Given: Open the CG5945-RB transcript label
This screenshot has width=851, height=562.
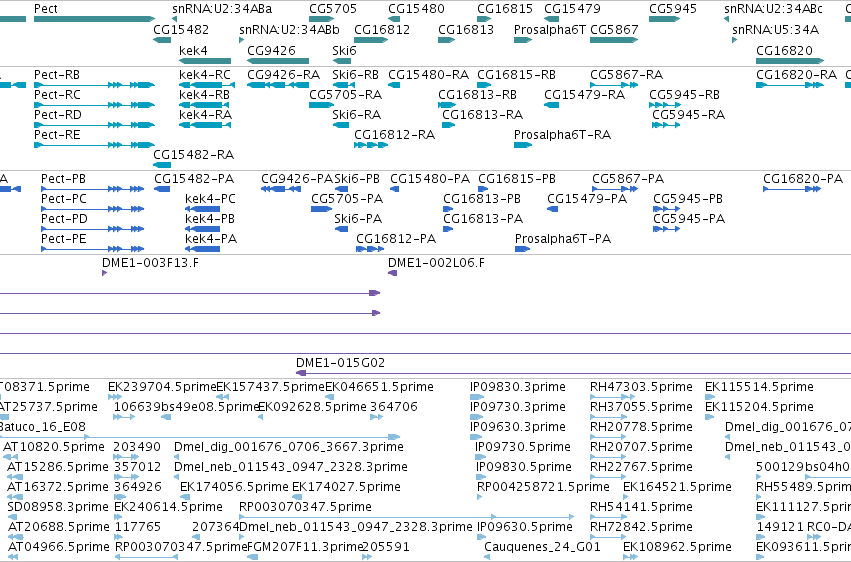Looking at the screenshot, I should 684,94.
